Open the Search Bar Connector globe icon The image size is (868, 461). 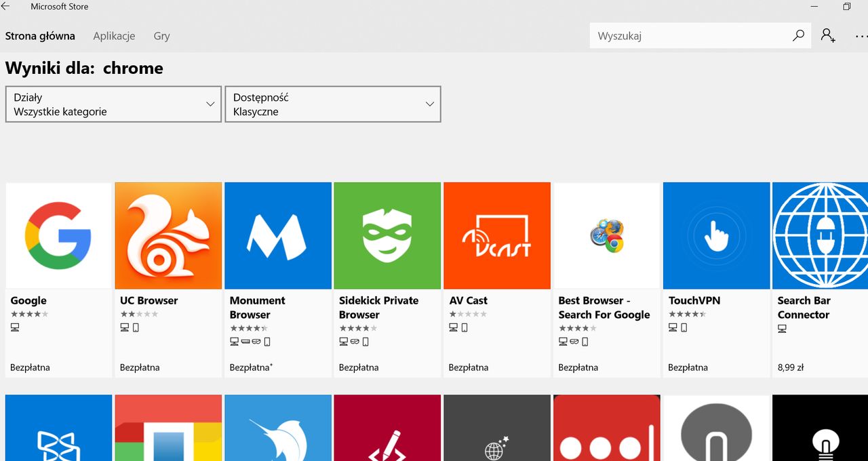pos(820,236)
